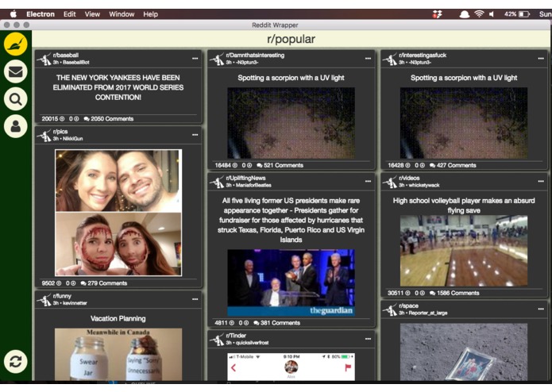
Task: Open the three-dot menu on r/space post
Action: click(x=541, y=309)
